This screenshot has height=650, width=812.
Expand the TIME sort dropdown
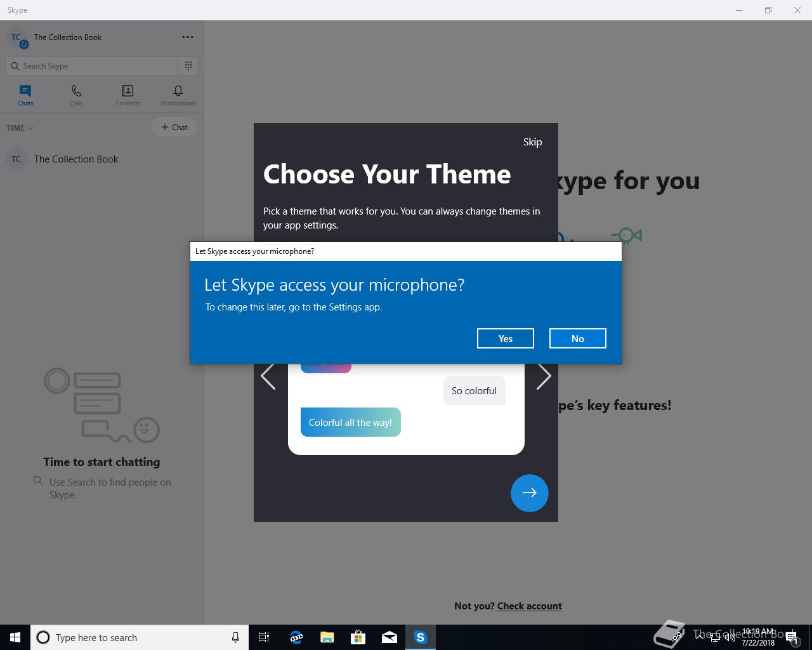(20, 128)
